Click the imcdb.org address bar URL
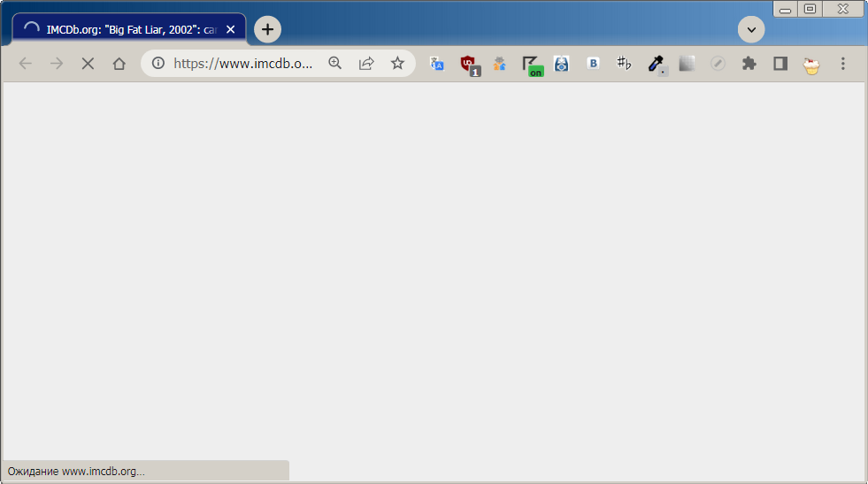Screen dimensions: 868x484 click(x=243, y=63)
